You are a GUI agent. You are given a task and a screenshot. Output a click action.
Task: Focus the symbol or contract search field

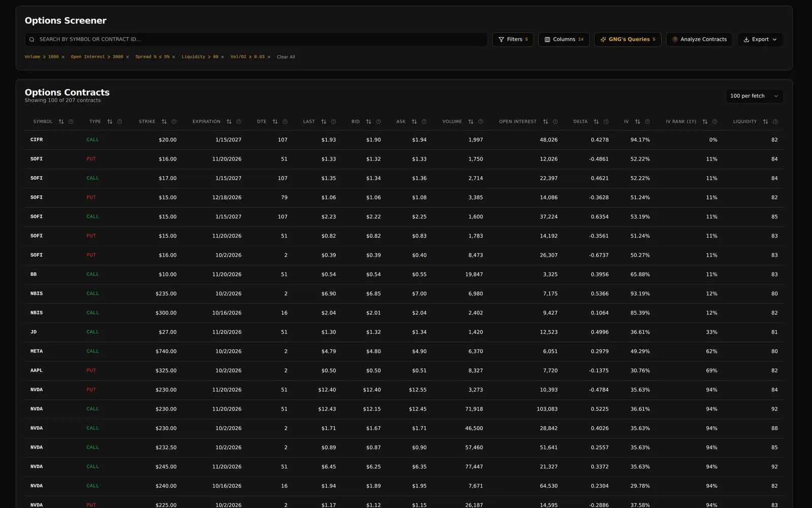(x=256, y=40)
